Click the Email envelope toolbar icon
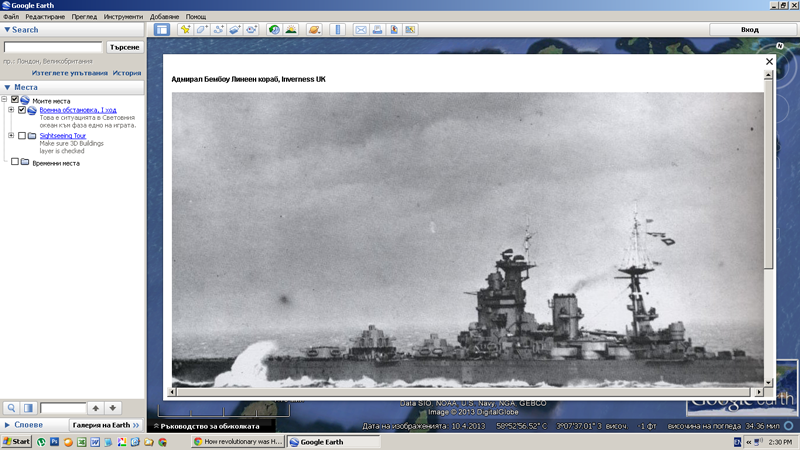800x450 pixels. [x=361, y=30]
